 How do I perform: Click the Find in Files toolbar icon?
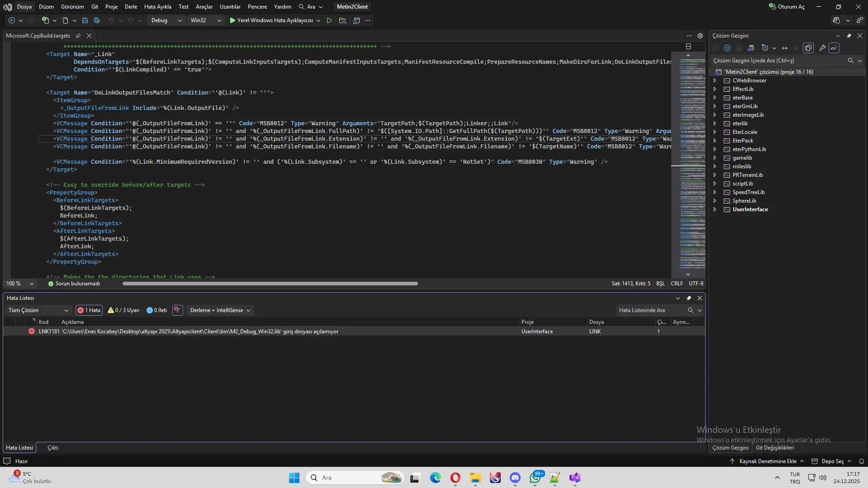[x=342, y=20]
